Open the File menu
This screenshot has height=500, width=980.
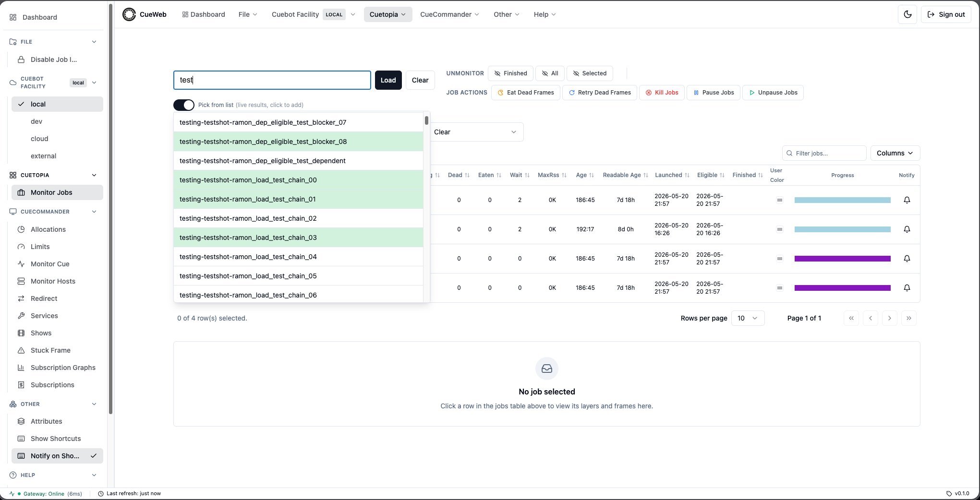click(248, 14)
